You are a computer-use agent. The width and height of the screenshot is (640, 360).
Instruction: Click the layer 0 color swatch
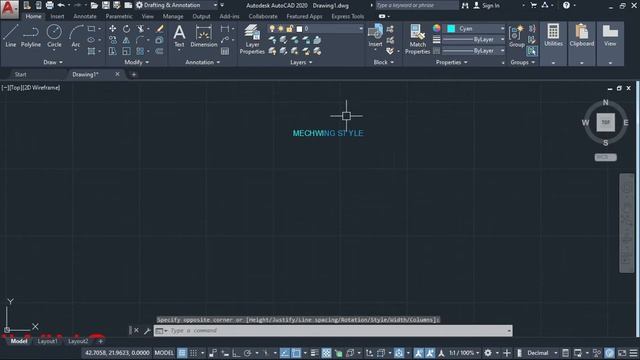[299, 29]
